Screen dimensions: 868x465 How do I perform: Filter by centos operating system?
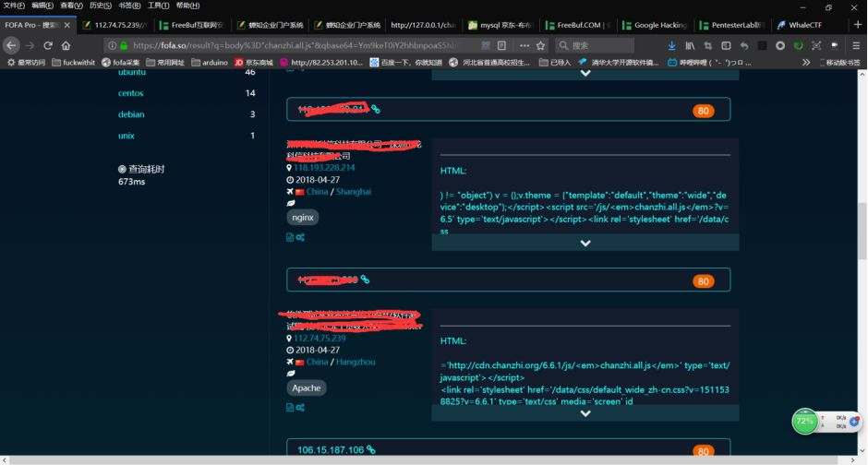tap(130, 93)
